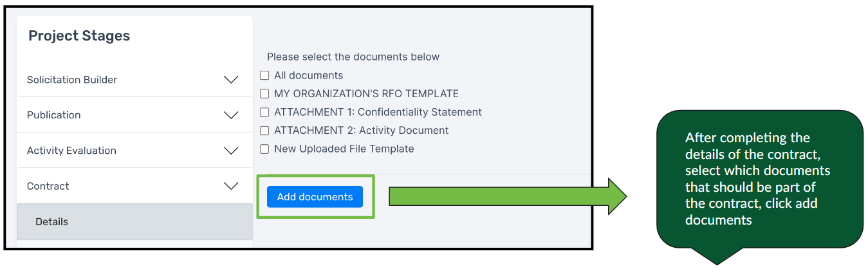Enable ATTACHMENT 2: Activity Document checkbox
The image size is (868, 278).
click(x=264, y=131)
